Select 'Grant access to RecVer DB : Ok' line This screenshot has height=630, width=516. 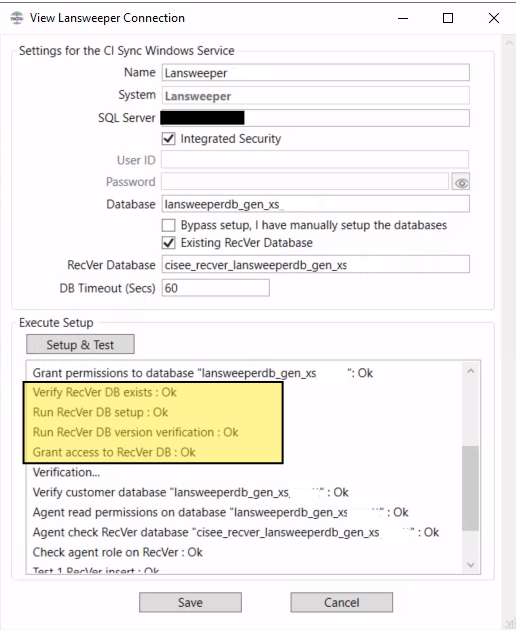tap(114, 452)
